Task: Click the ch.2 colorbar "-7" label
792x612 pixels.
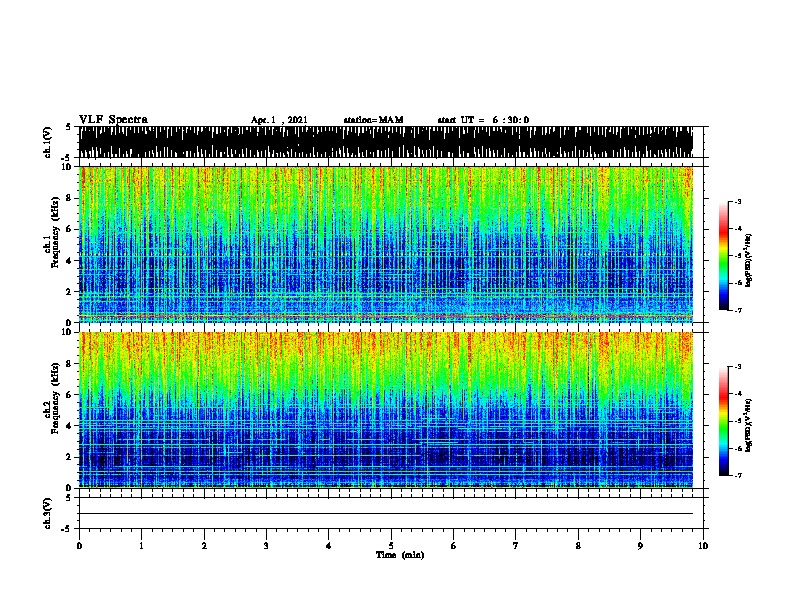Action: pyautogui.click(x=737, y=475)
